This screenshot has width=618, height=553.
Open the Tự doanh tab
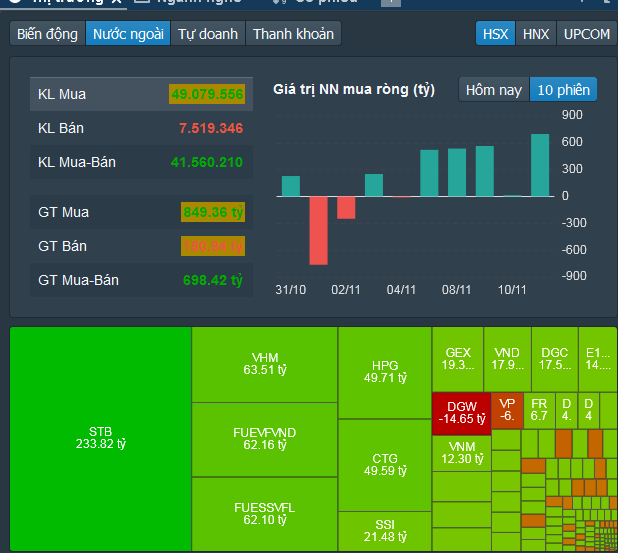pos(208,34)
